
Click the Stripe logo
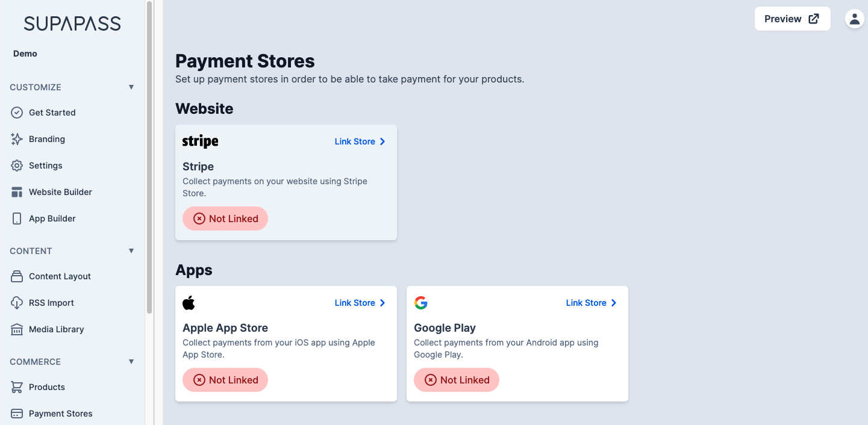(x=201, y=141)
